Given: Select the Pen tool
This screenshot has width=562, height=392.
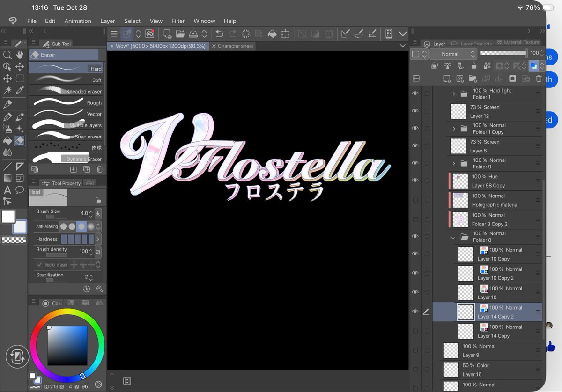Looking at the screenshot, I should [x=7, y=117].
